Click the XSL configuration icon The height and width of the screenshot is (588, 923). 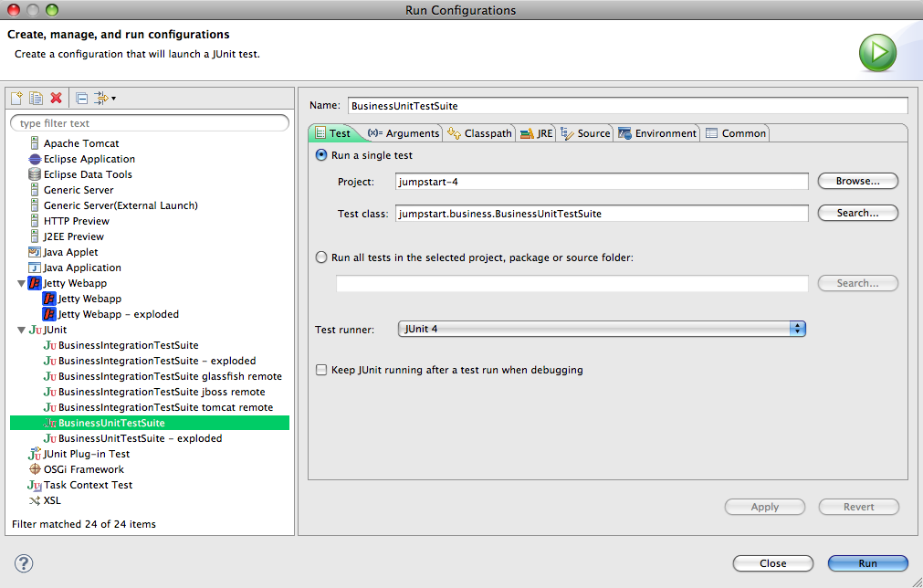35,501
